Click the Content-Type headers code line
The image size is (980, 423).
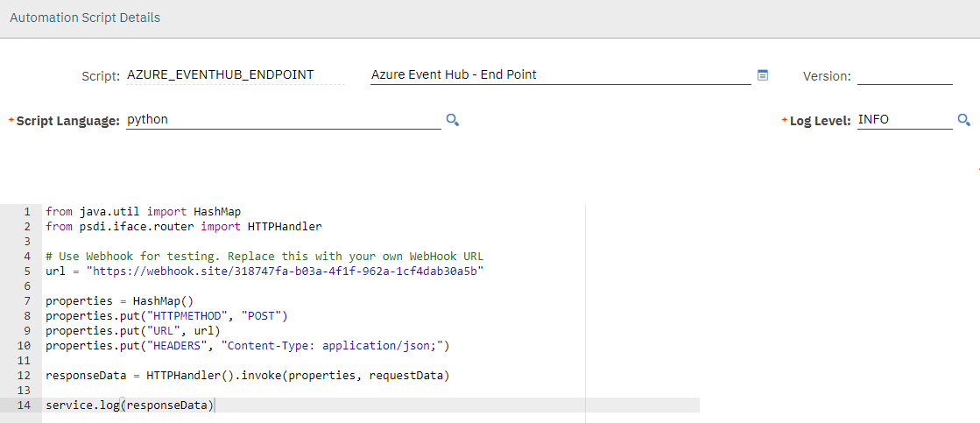coord(248,346)
